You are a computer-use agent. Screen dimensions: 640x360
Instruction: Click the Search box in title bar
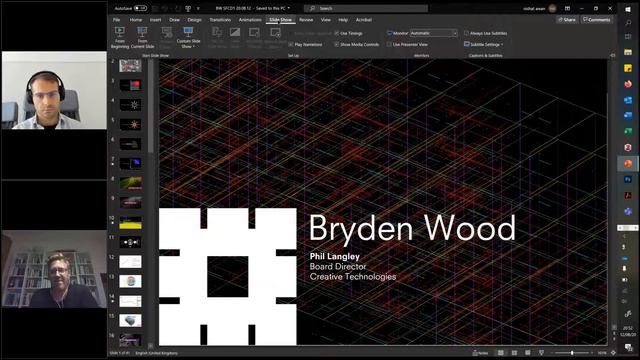366,8
